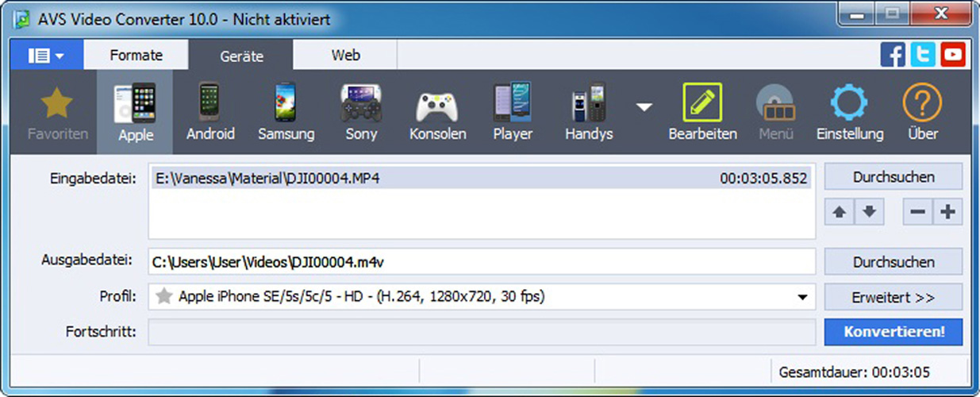Select the Handys phone category
980x397 pixels.
(589, 113)
